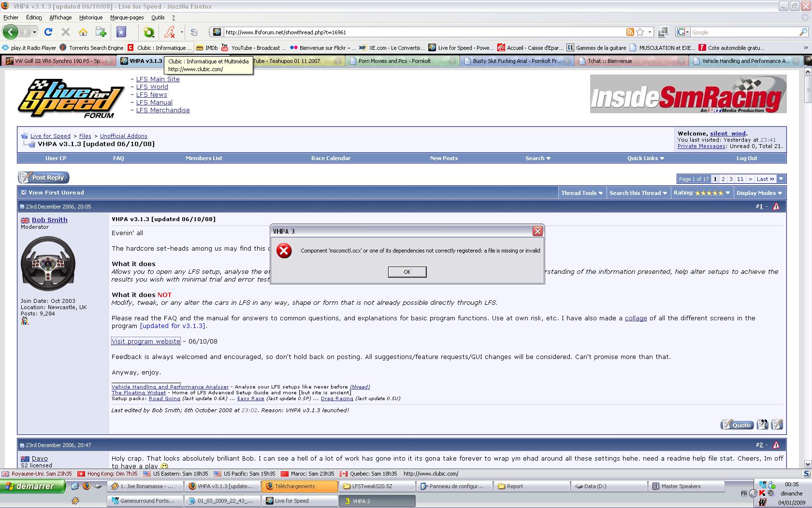Launch Firefox from the quick launch bar
Viewport: 812px width, 508px height.
tap(87, 486)
